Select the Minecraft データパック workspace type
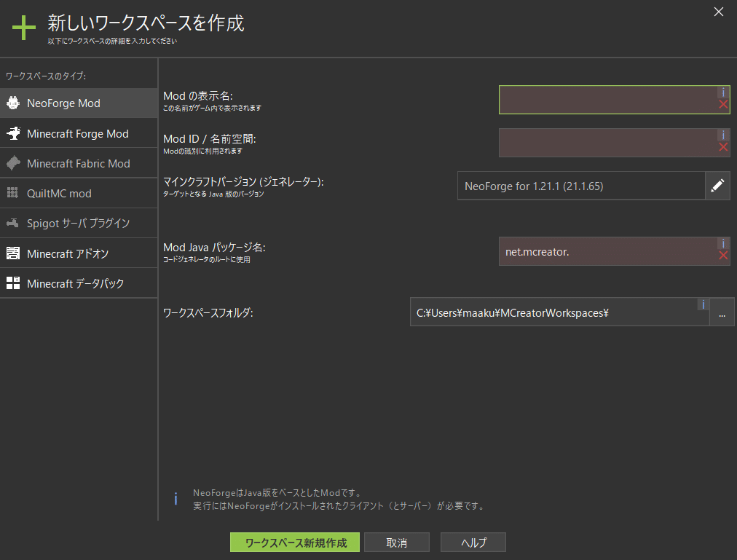This screenshot has width=737, height=560. click(79, 283)
